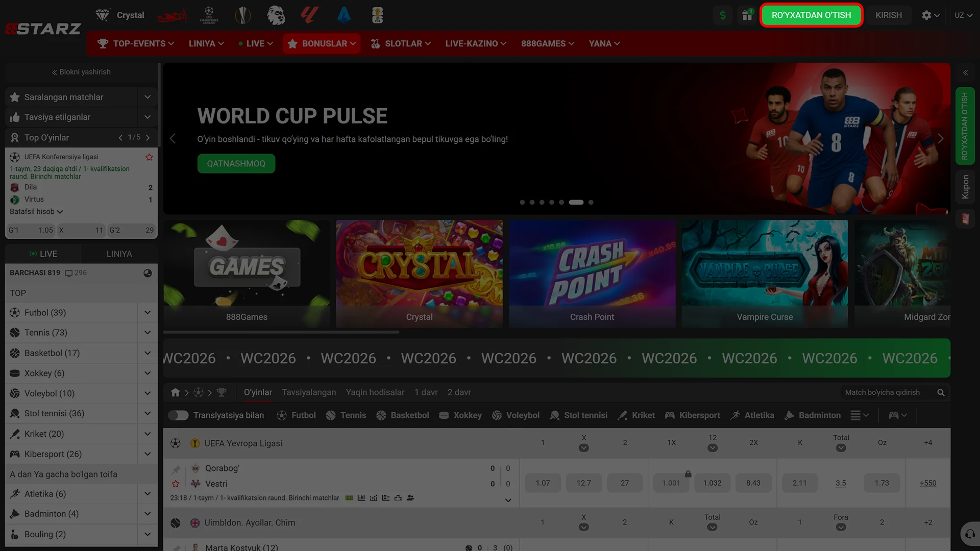This screenshot has width=980, height=551.
Task: Switch to the Tavsiyalangan tab
Action: (309, 392)
